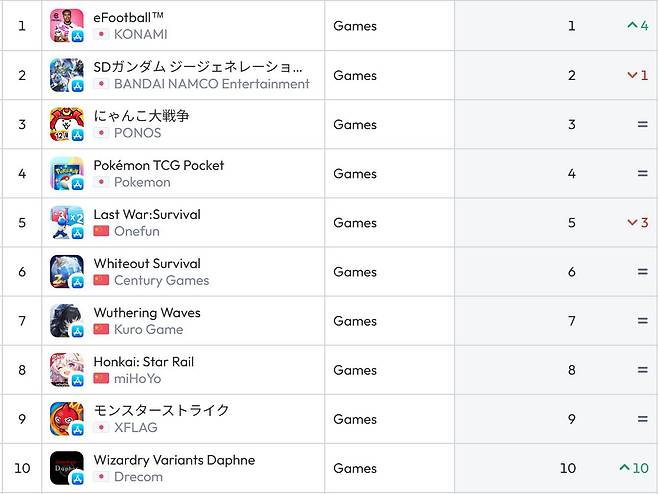Select the Kuro Game publisher link

(148, 329)
